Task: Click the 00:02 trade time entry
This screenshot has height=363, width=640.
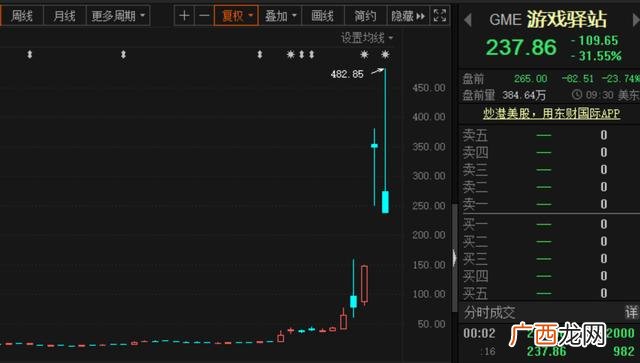Action: point(479,334)
